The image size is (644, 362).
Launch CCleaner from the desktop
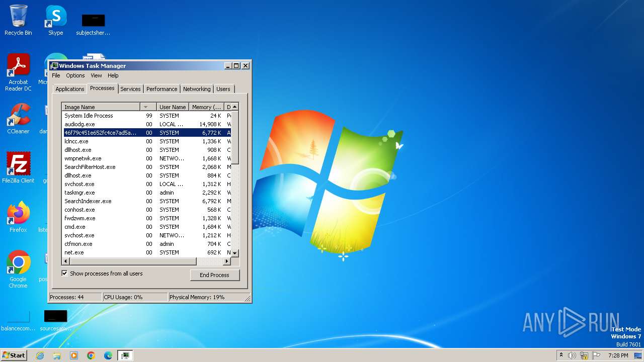tap(18, 119)
